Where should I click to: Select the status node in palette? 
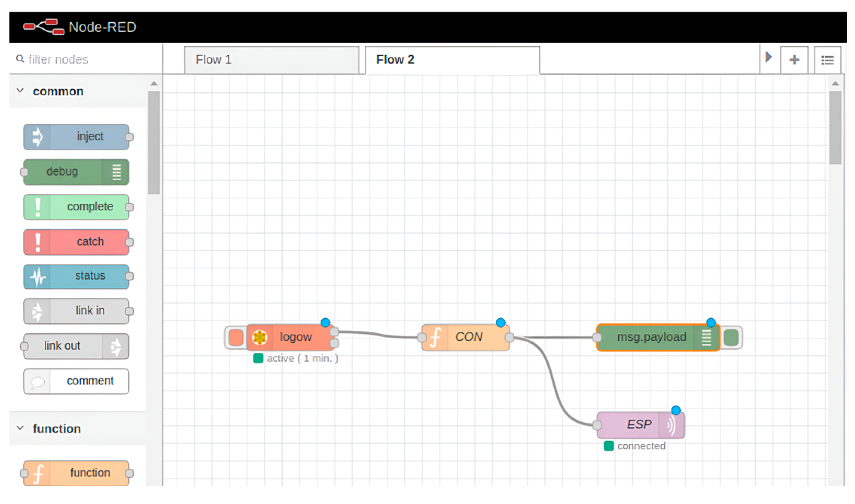coord(76,276)
